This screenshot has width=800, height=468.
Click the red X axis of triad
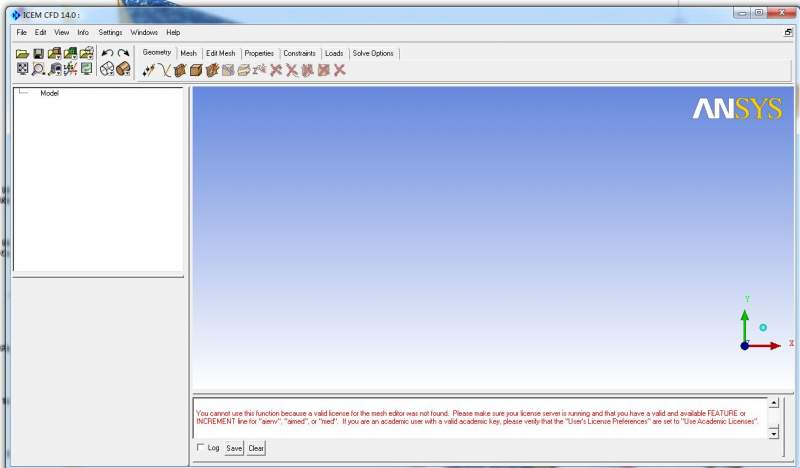(x=765, y=346)
